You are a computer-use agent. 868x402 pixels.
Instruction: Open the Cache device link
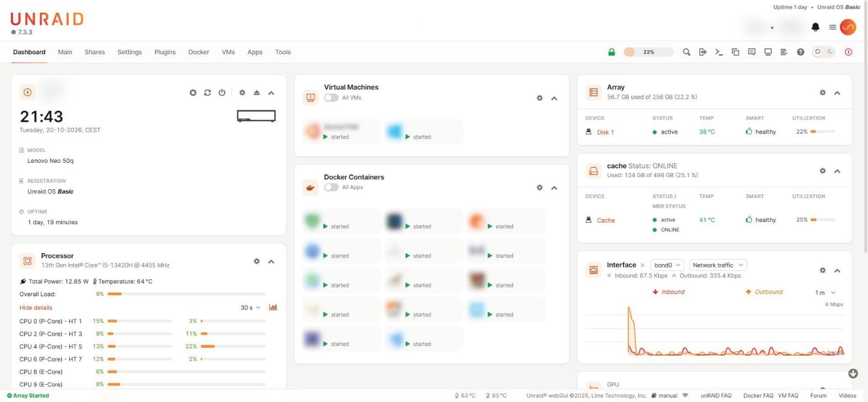pyautogui.click(x=606, y=220)
